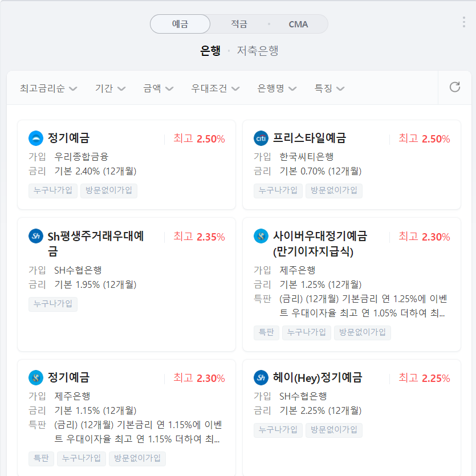Image resolution: width=476 pixels, height=476 pixels.
Task: Click 방문없이가입 tag on 제주은행 정기예금 card
Action: 137,458
